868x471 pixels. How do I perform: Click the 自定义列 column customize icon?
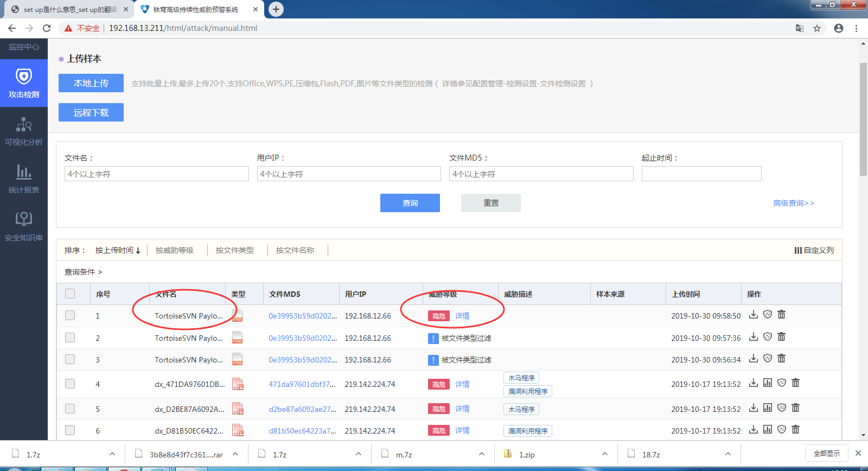[798, 250]
